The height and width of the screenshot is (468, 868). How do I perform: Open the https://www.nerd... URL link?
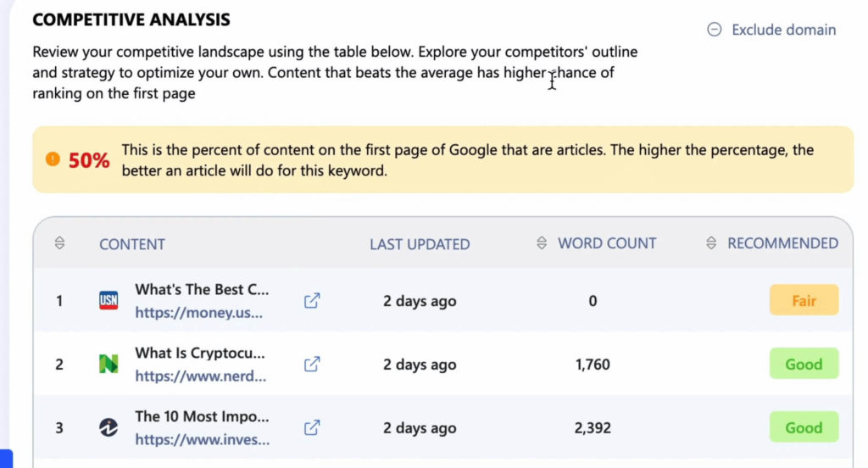(200, 376)
